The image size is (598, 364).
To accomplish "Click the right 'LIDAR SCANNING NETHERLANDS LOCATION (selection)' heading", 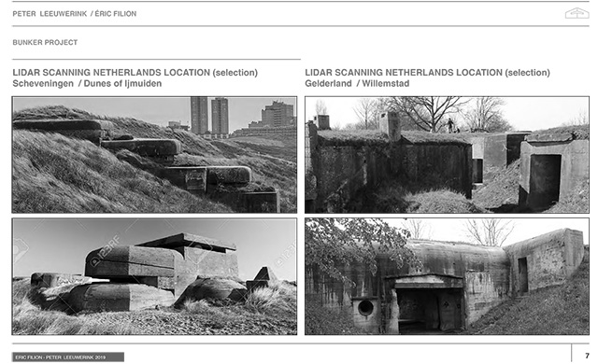I will click(x=428, y=73).
